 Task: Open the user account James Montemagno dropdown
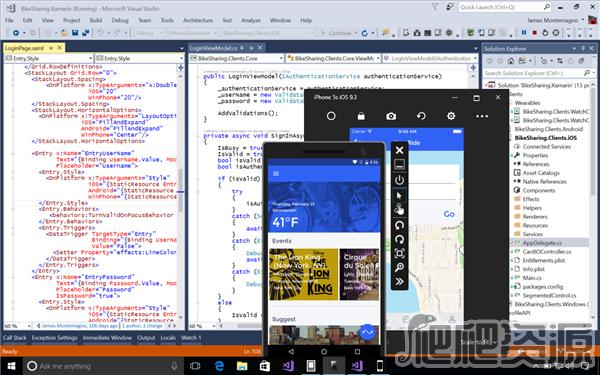coord(556,20)
